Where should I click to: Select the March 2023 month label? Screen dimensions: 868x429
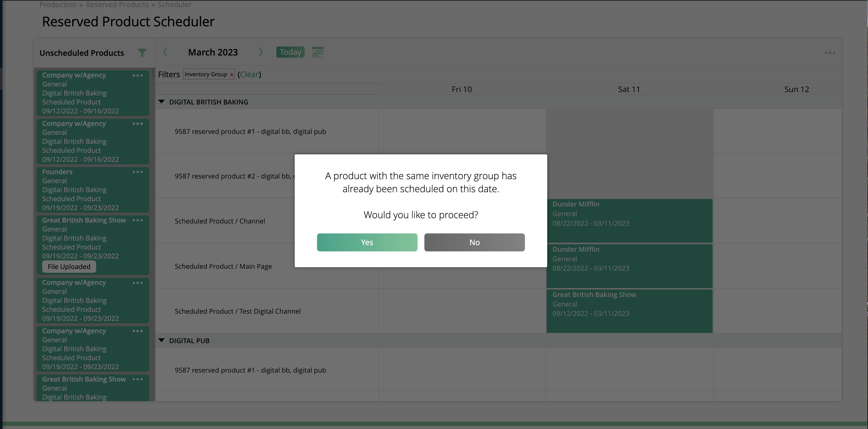pyautogui.click(x=213, y=52)
